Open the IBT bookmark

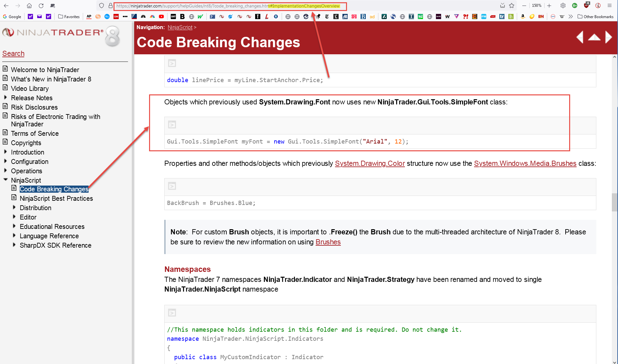pos(173,16)
